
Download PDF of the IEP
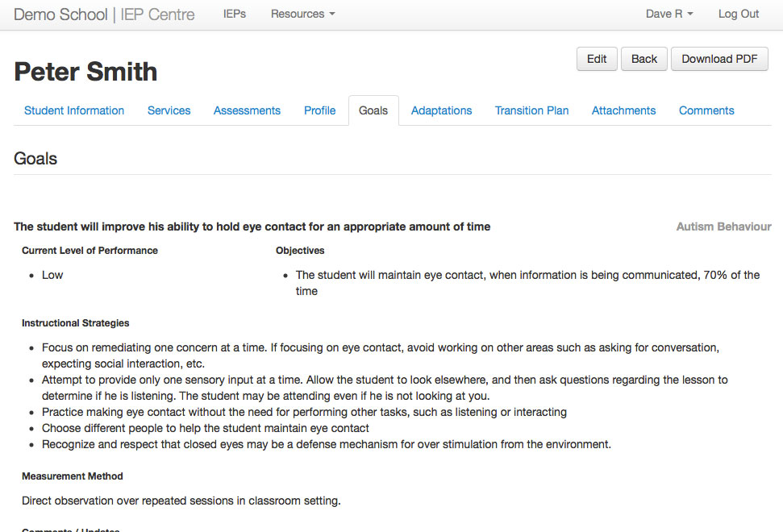tap(719, 59)
